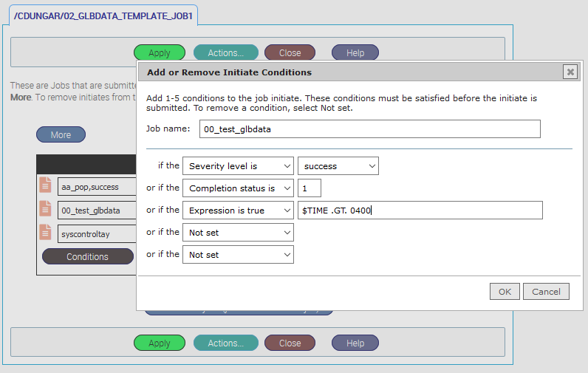Click document icon beside syscontroltay entry
588x373 pixels.
tap(46, 233)
